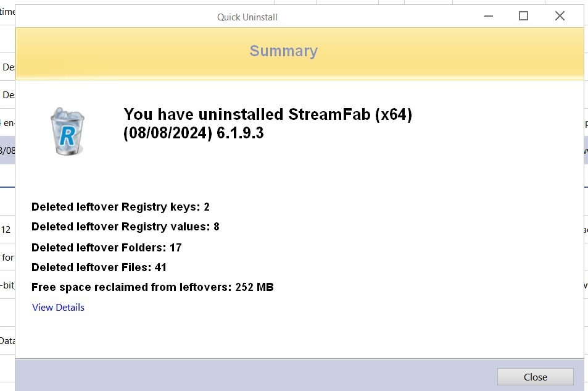Click the background row showing "-bit"
Viewport: 588px width, 391px height.
pos(7,285)
